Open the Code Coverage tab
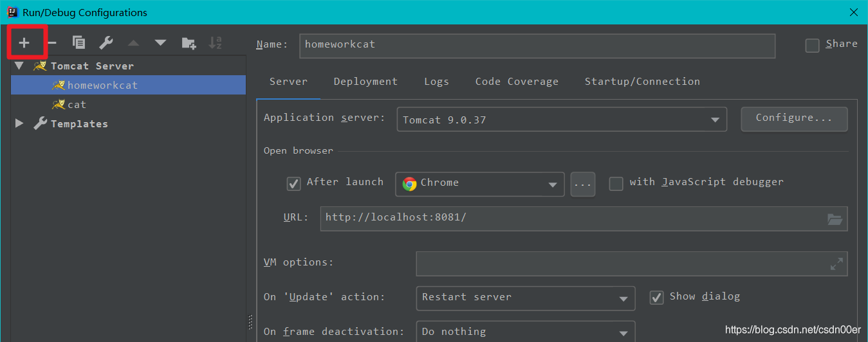868x342 pixels. [x=517, y=82]
